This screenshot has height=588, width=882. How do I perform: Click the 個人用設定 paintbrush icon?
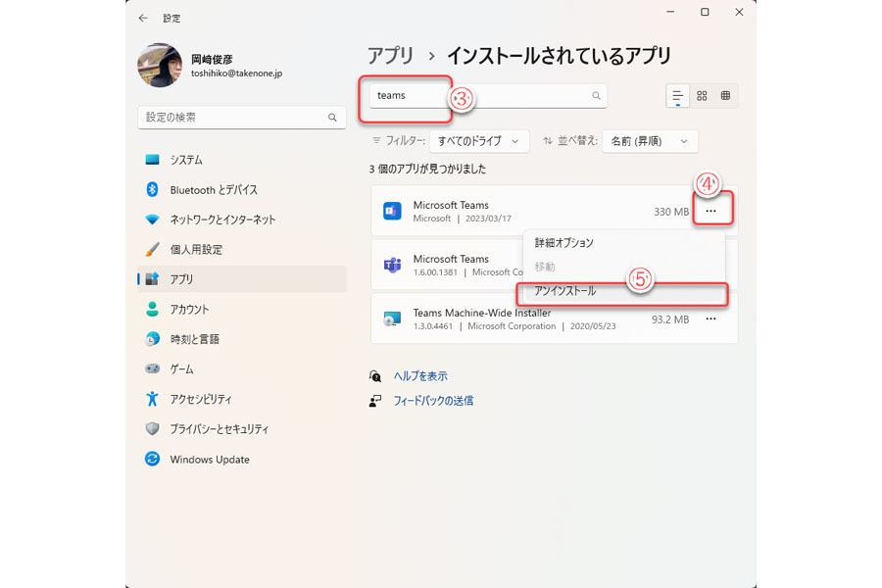pyautogui.click(x=153, y=249)
